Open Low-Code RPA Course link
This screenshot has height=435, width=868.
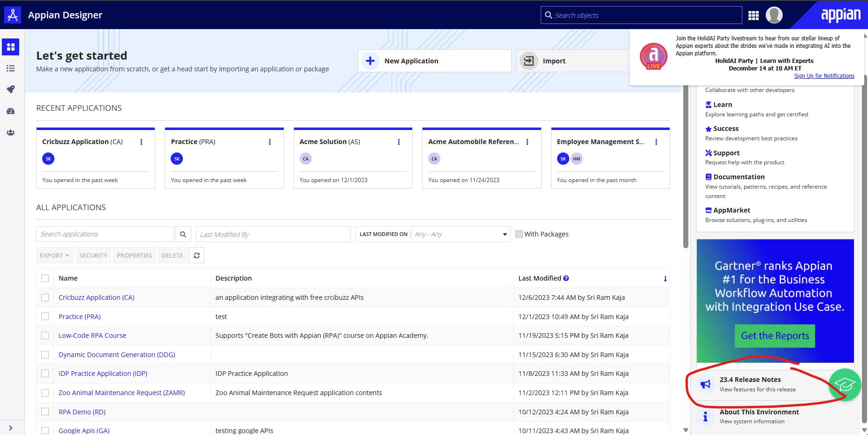click(x=92, y=336)
